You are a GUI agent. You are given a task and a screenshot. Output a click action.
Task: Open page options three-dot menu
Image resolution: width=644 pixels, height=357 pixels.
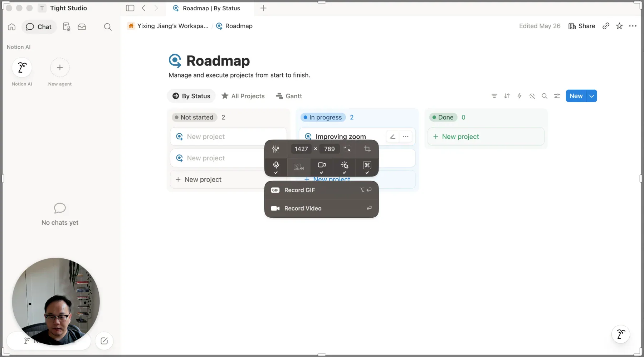[633, 26]
